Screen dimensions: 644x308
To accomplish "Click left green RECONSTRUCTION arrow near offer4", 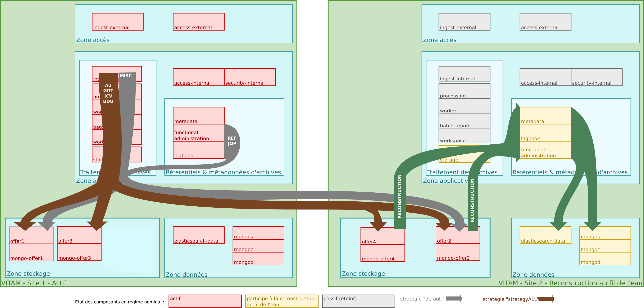I will 400,196.
